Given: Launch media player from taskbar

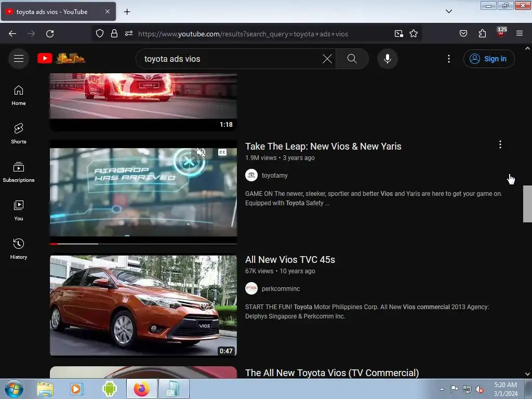Looking at the screenshot, I should (77, 389).
